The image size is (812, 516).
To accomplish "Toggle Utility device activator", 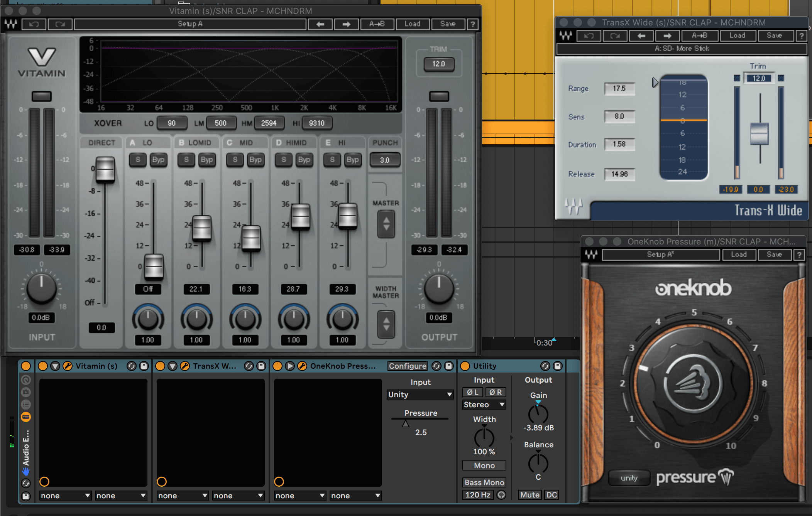I will tap(465, 366).
